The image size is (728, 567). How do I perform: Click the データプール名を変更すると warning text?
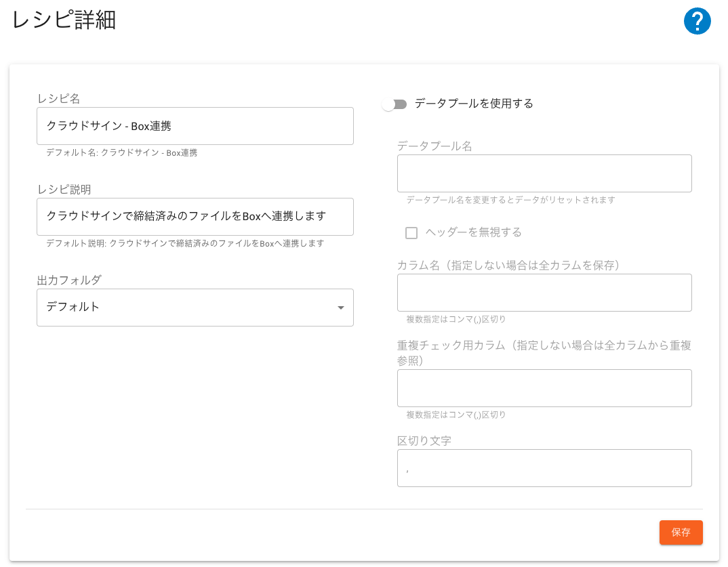[510, 200]
